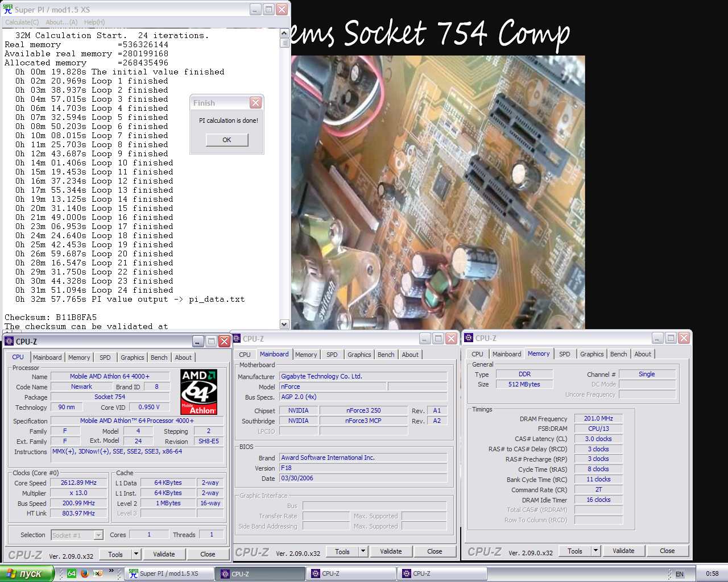Switch to the CPU tab in the rightmost CPU-Z window
The height and width of the screenshot is (582, 728).
[x=478, y=354]
